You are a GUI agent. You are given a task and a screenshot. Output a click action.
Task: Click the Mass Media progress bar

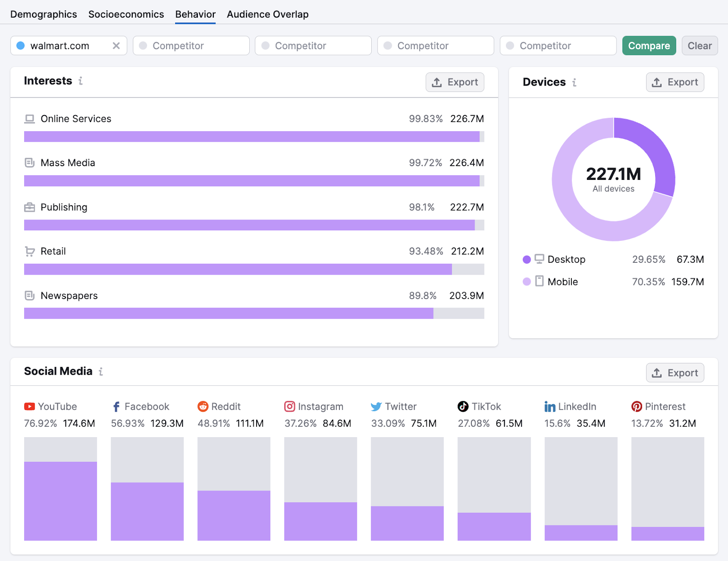pos(254,181)
